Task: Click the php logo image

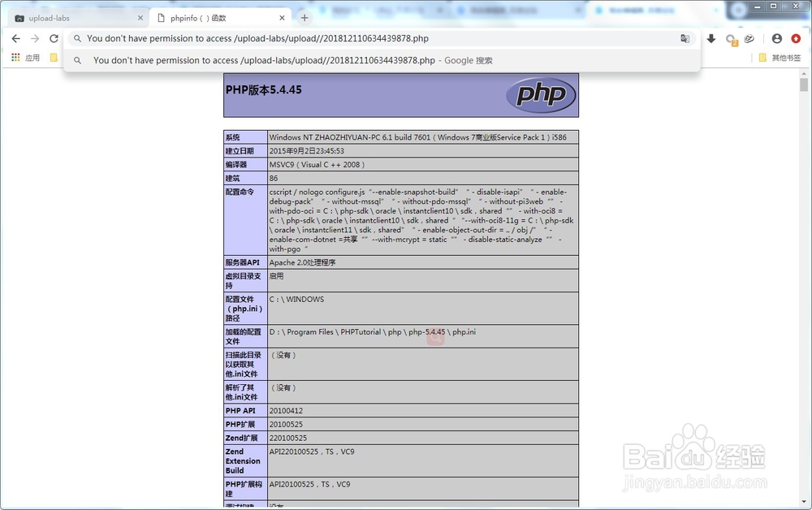Action: tap(541, 95)
